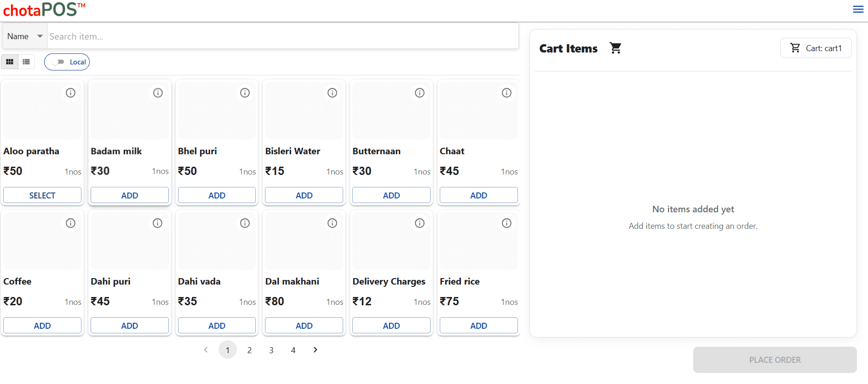Open the Name search-type dropdown
The image size is (868, 384).
click(25, 36)
